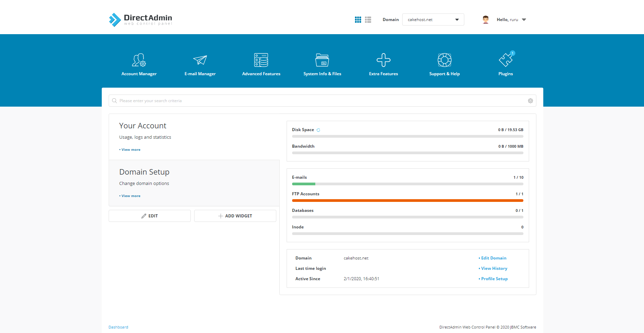The width and height of the screenshot is (644, 333).
Task: Click the orange FTP Accounts progress bar
Action: click(408, 200)
